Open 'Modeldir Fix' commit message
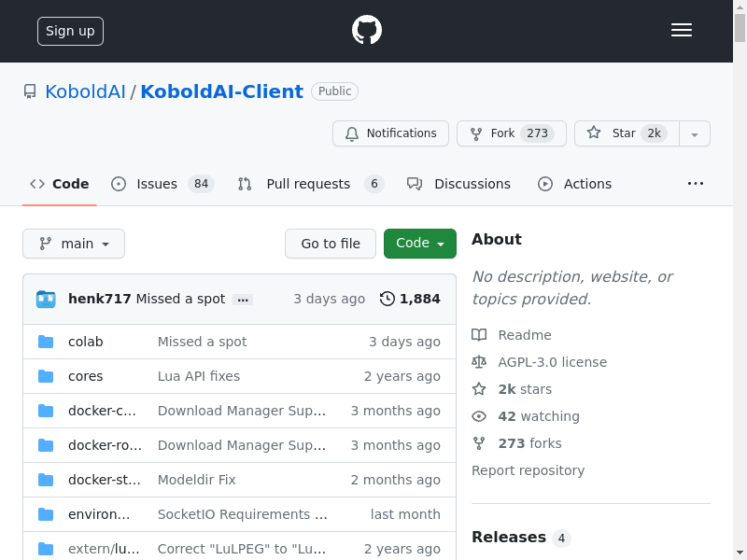The height and width of the screenshot is (560, 747). (x=196, y=480)
